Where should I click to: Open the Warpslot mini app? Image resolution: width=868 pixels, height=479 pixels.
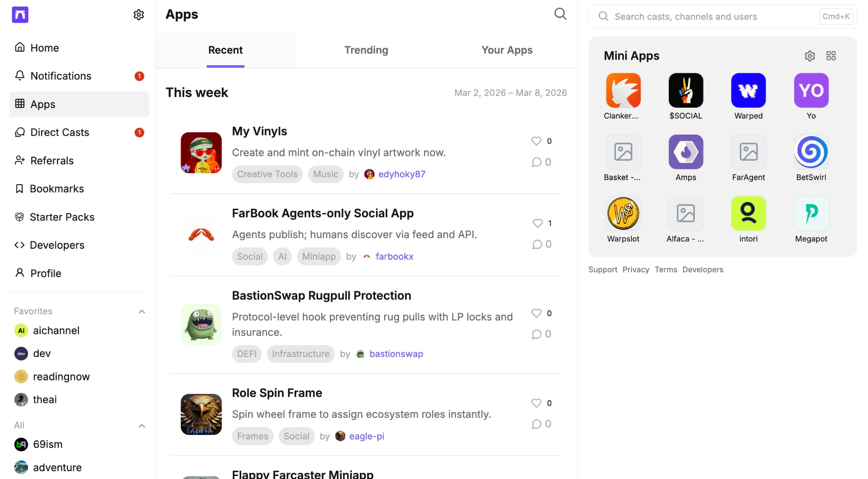click(x=623, y=213)
